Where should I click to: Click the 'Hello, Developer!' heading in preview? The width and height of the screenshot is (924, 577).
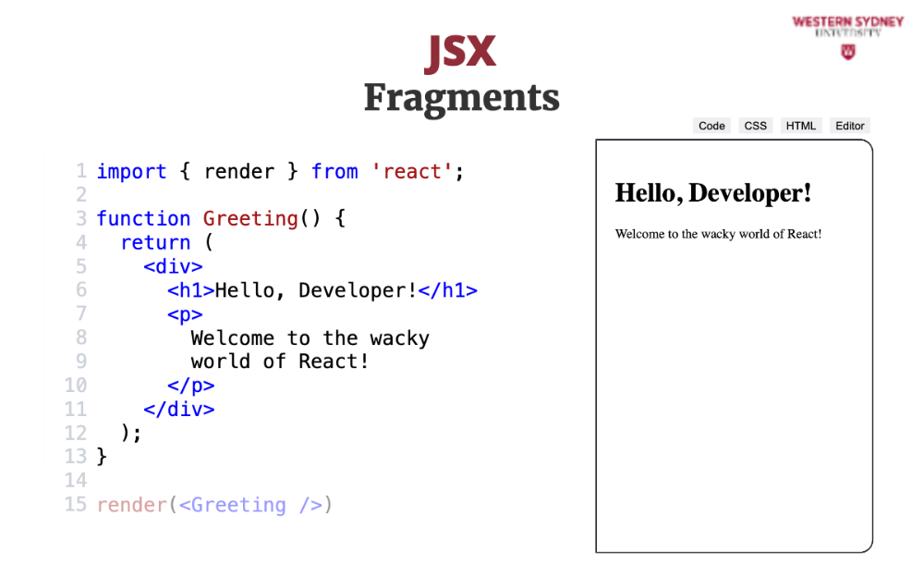(713, 193)
